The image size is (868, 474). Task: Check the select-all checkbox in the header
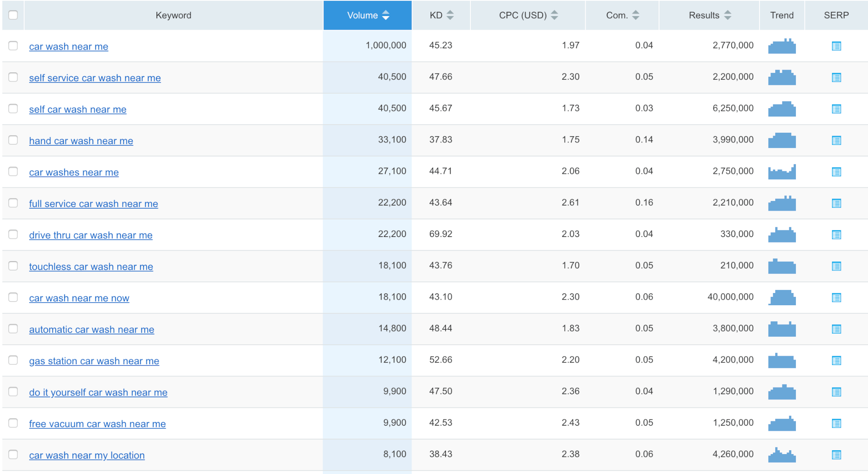[13, 15]
